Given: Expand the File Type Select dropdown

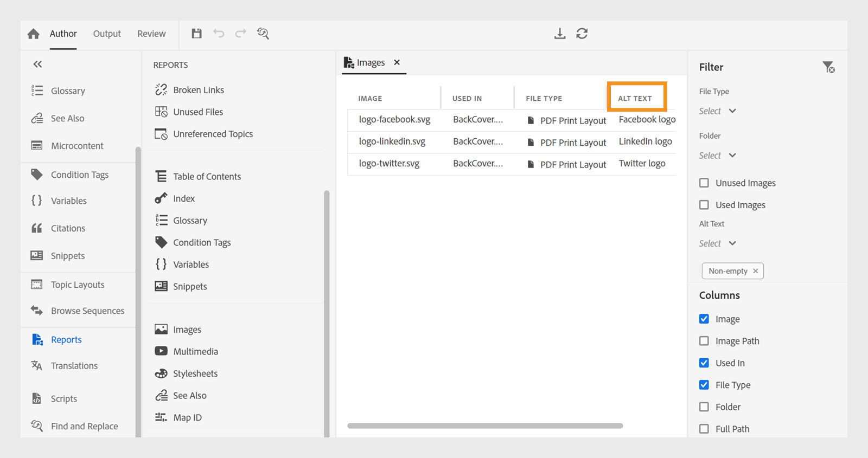Looking at the screenshot, I should coord(717,111).
